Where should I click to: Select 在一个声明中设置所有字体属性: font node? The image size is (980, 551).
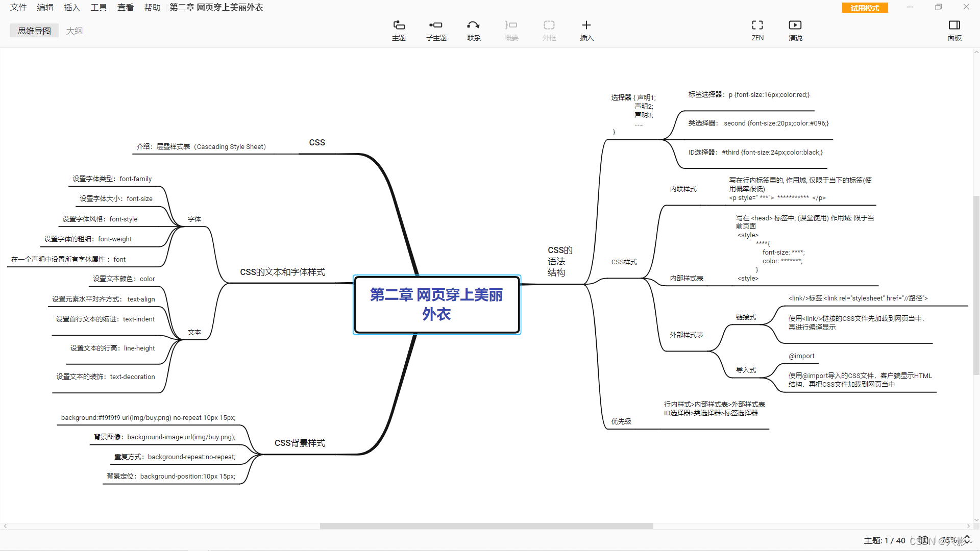pos(68,259)
